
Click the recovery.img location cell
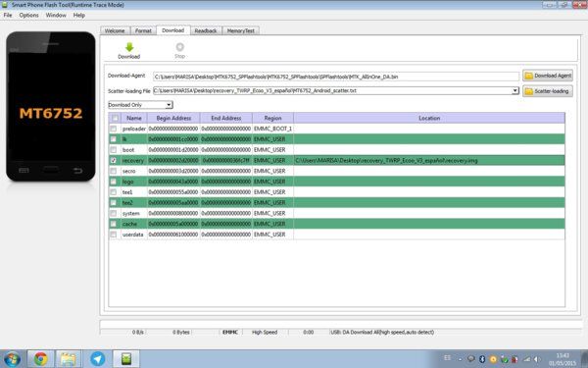pos(429,160)
